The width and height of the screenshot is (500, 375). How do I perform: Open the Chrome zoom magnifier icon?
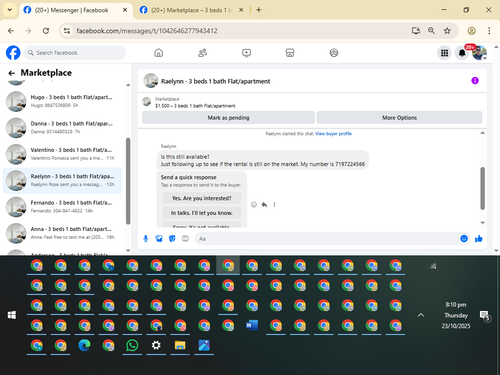pyautogui.click(x=431, y=31)
